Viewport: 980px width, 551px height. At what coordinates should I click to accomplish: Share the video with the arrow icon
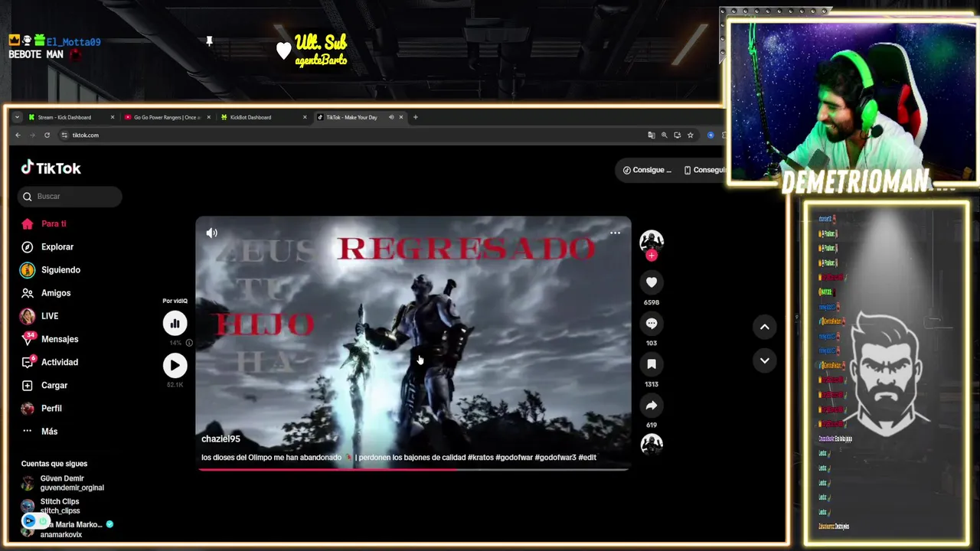coord(652,405)
